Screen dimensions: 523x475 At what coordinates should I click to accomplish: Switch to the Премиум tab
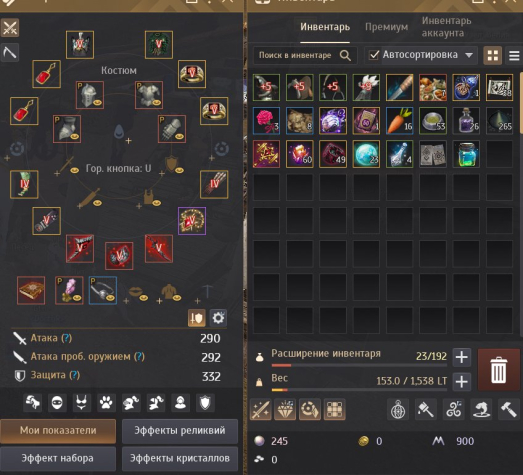(x=386, y=27)
